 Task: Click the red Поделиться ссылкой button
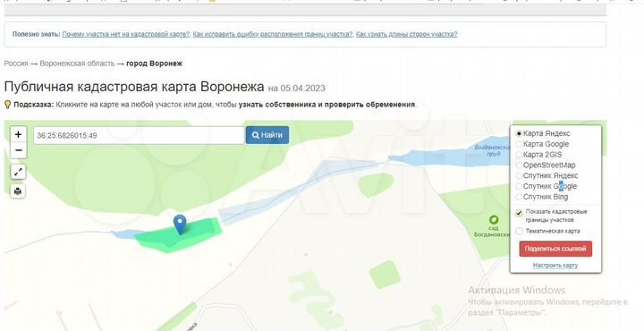(x=555, y=249)
